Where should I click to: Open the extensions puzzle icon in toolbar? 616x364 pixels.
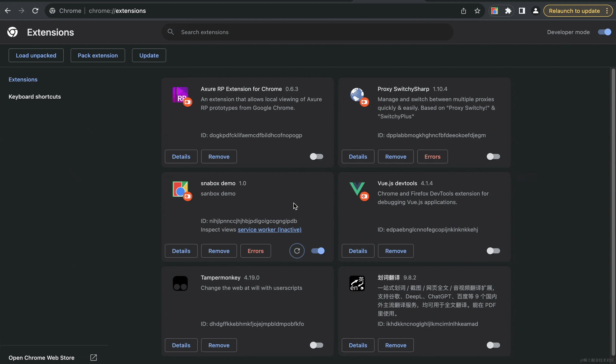tap(508, 11)
